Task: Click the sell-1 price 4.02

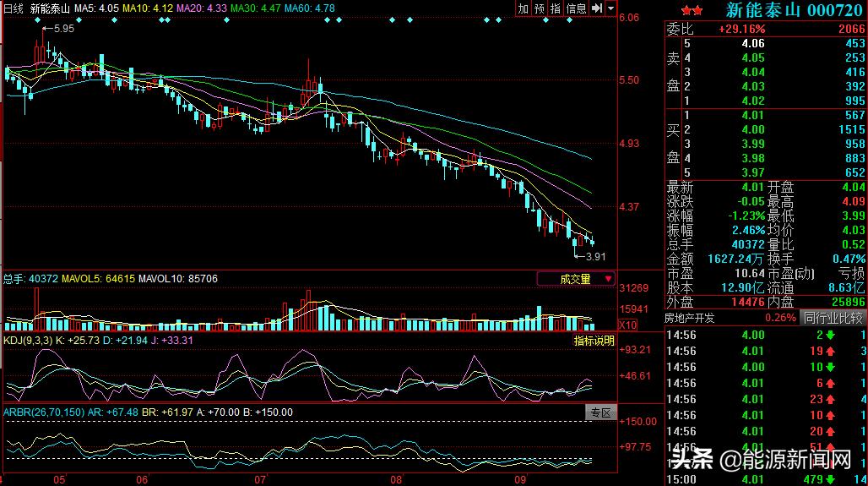Action: tap(753, 101)
